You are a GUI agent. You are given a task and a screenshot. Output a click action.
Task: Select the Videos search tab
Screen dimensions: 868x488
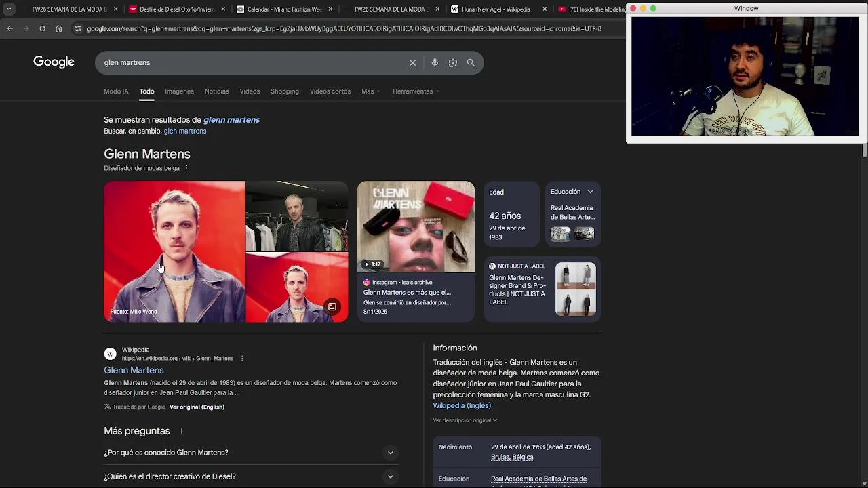click(x=250, y=91)
